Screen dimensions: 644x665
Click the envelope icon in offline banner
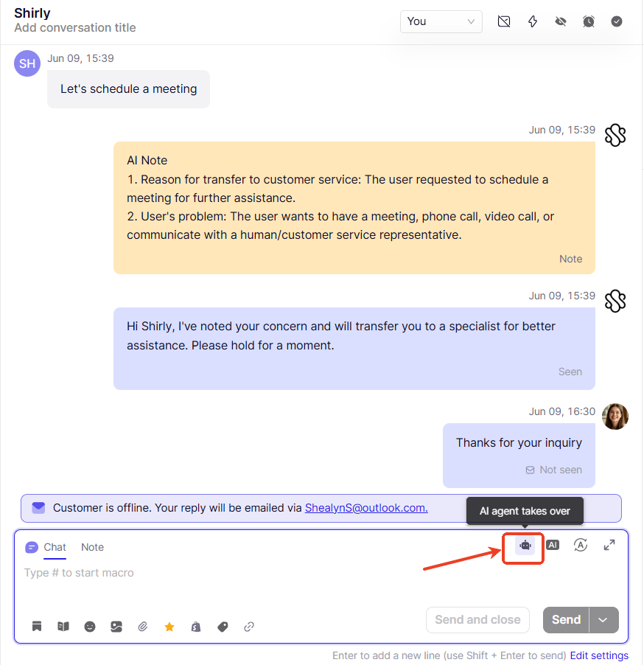pyautogui.click(x=38, y=507)
